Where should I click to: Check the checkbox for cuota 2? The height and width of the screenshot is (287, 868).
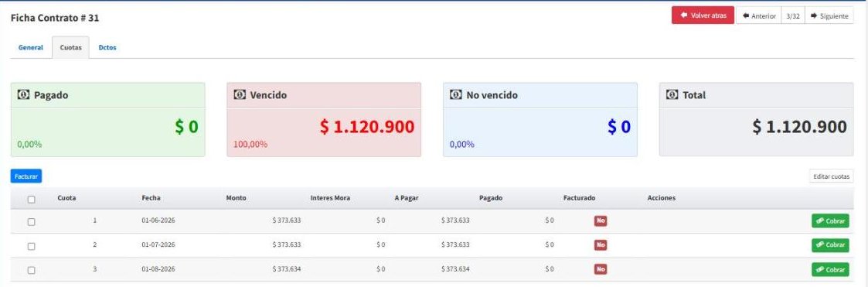click(x=32, y=246)
